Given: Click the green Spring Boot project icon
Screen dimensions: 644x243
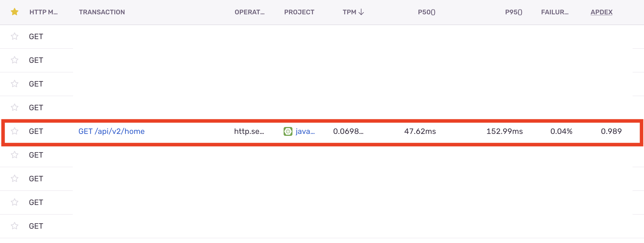Looking at the screenshot, I should (288, 131).
